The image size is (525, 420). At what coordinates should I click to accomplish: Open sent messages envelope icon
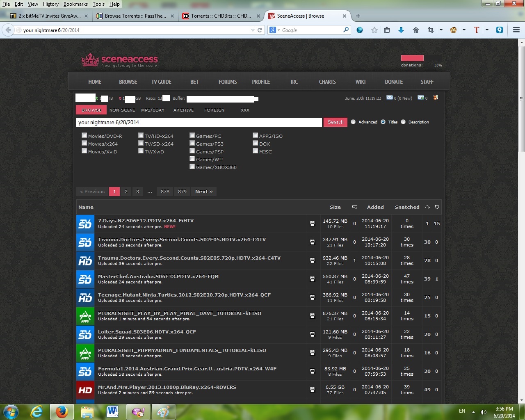pyautogui.click(x=421, y=98)
